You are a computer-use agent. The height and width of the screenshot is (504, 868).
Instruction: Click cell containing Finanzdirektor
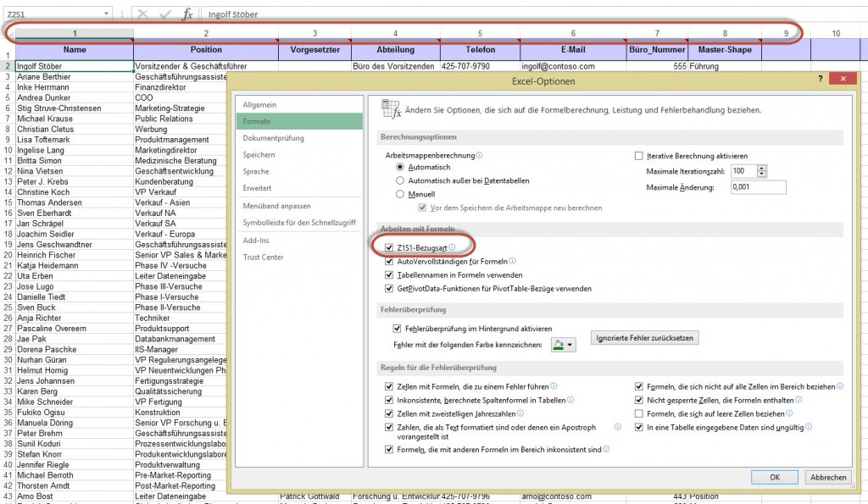[181, 87]
